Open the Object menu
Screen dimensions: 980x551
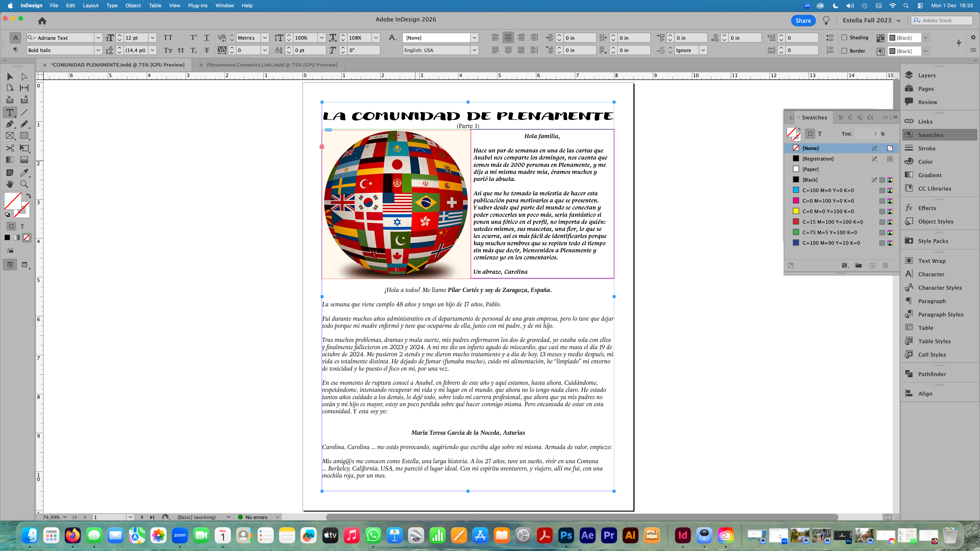[x=133, y=5]
